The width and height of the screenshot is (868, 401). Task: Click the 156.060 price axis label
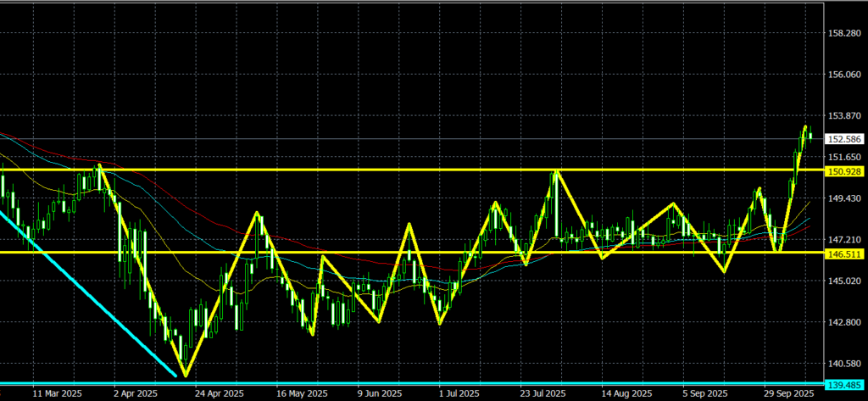pyautogui.click(x=843, y=75)
